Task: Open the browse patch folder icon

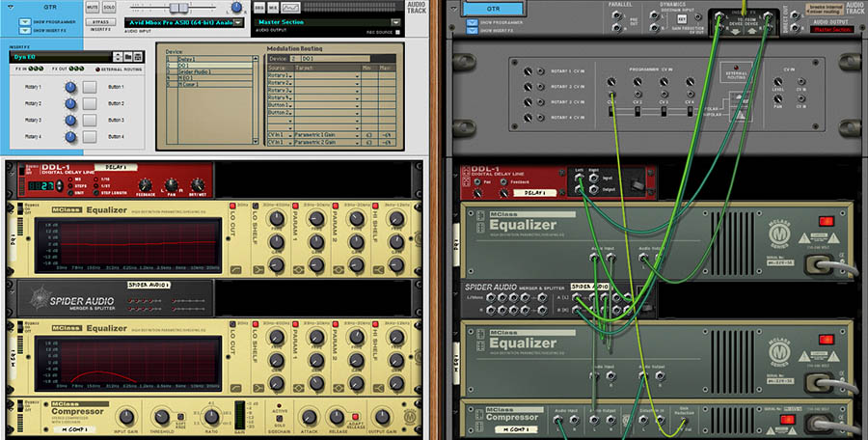Action: coord(128,57)
